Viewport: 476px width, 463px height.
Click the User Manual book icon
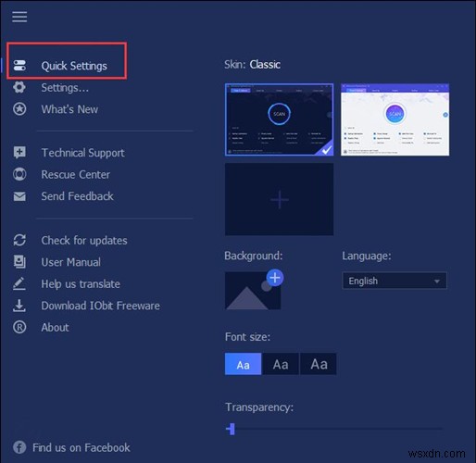[19, 262]
